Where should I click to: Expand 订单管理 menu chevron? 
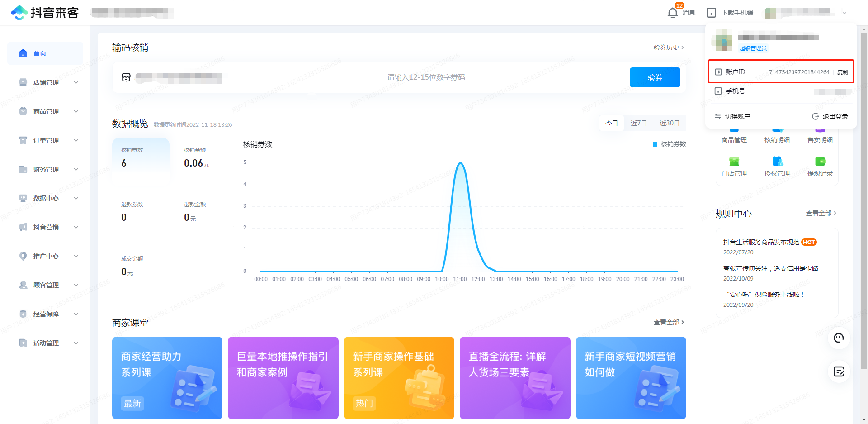click(76, 140)
